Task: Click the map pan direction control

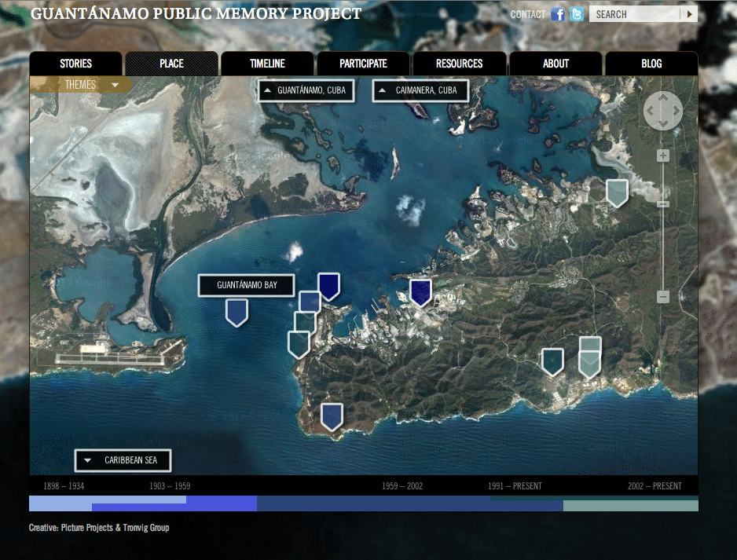Action: tap(662, 111)
